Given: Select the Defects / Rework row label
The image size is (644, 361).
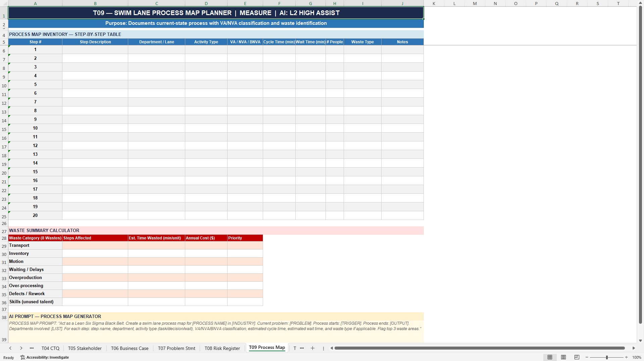Looking at the screenshot, I should (x=35, y=294).
